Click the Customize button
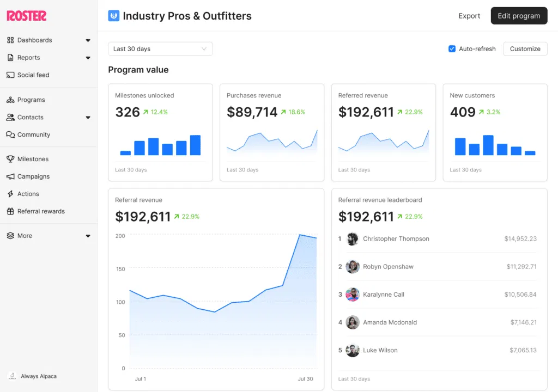The height and width of the screenshot is (392, 558). coord(525,49)
